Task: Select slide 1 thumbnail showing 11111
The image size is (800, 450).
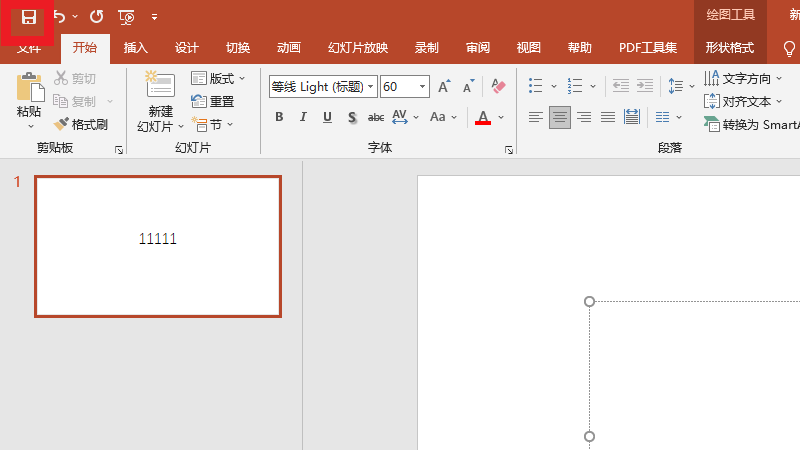Action: pyautogui.click(x=158, y=246)
